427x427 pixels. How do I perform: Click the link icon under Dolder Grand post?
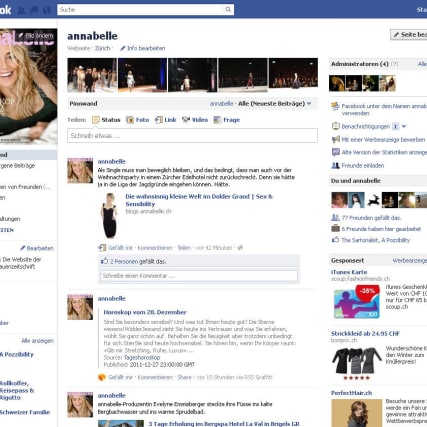[x=102, y=248]
